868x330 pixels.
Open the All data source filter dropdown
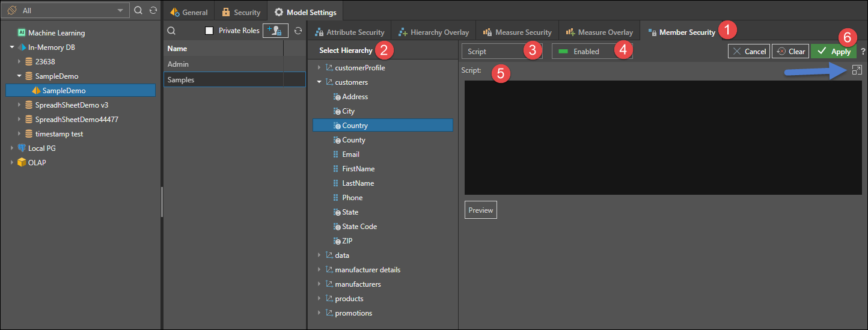[66, 11]
